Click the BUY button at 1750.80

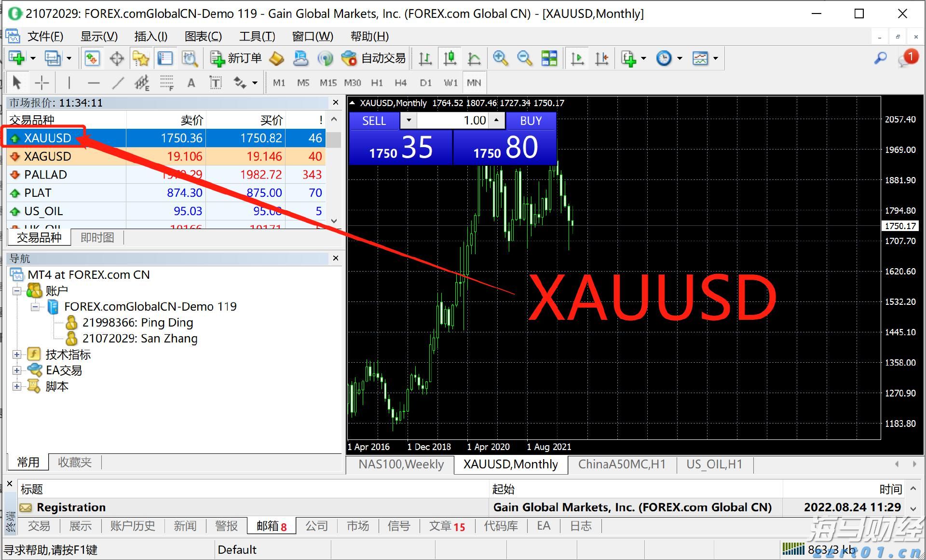531,121
